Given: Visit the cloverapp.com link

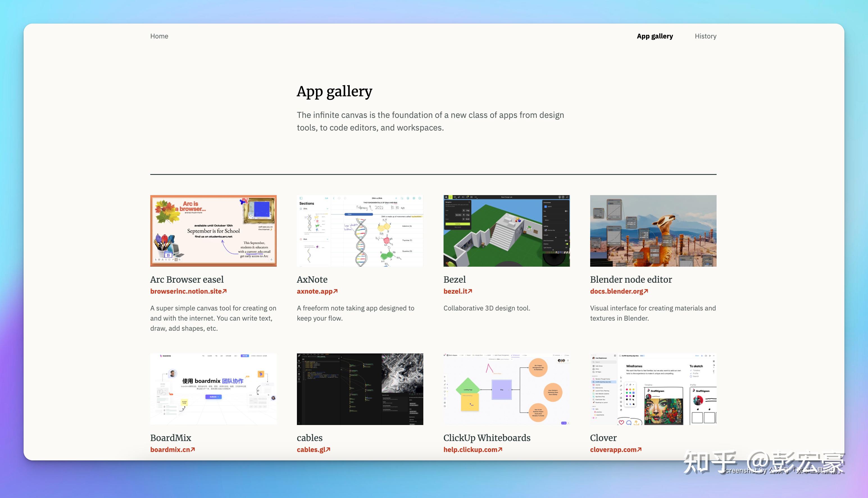Looking at the screenshot, I should point(616,450).
